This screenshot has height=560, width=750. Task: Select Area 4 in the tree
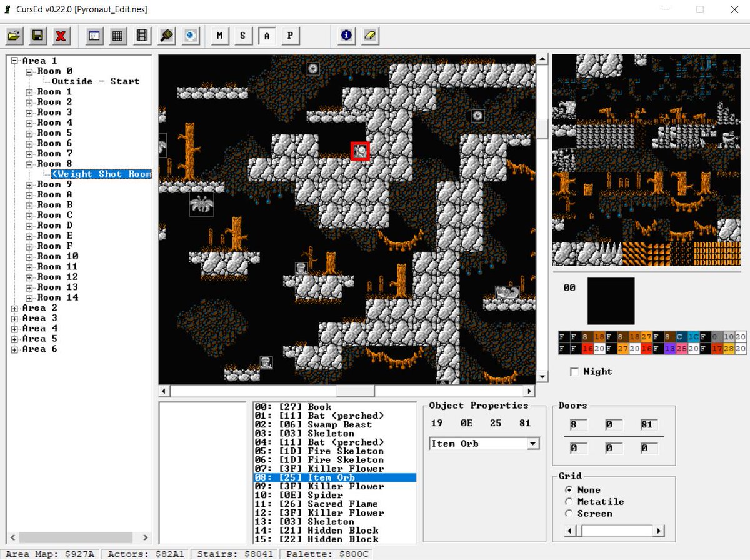click(39, 328)
